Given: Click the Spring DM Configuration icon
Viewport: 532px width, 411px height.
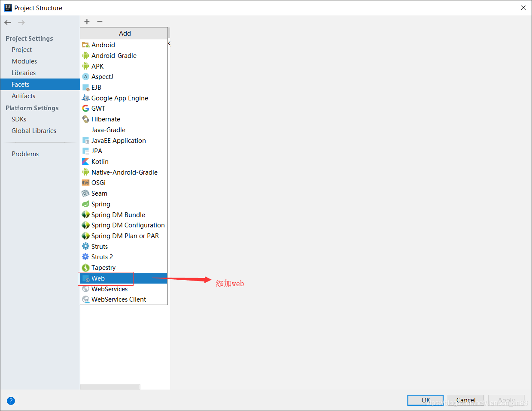Looking at the screenshot, I should point(85,225).
